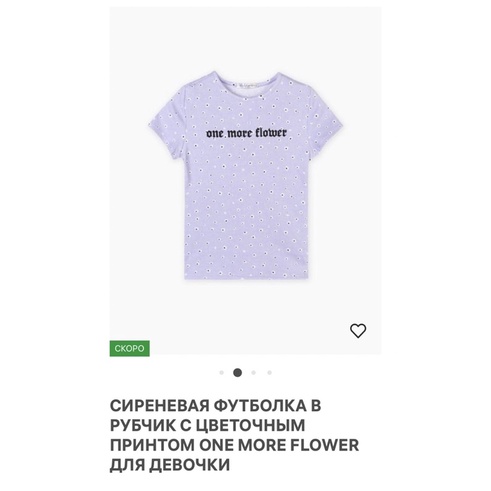
Task: Click the word СИРЕНЕВАЯ in the title
Action: (159, 406)
